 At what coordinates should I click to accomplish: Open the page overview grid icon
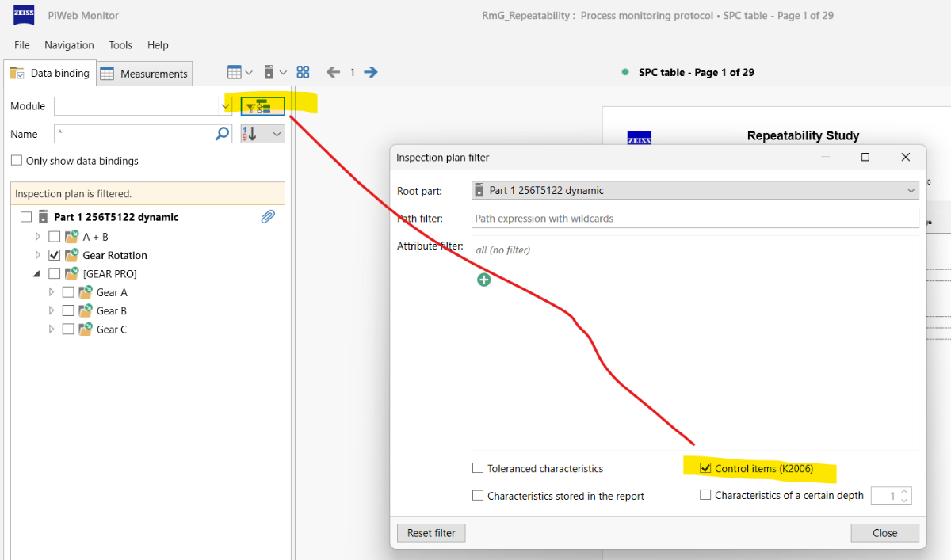tap(303, 72)
